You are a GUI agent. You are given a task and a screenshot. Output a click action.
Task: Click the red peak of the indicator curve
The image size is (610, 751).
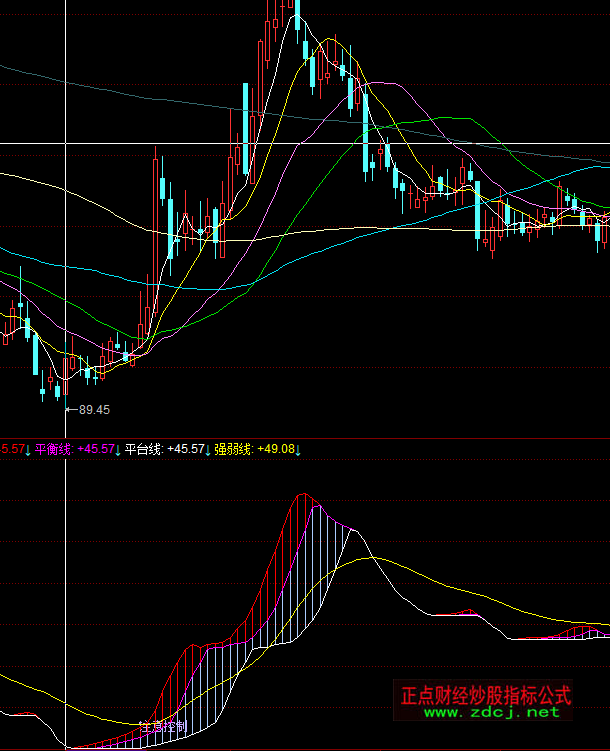(x=302, y=497)
